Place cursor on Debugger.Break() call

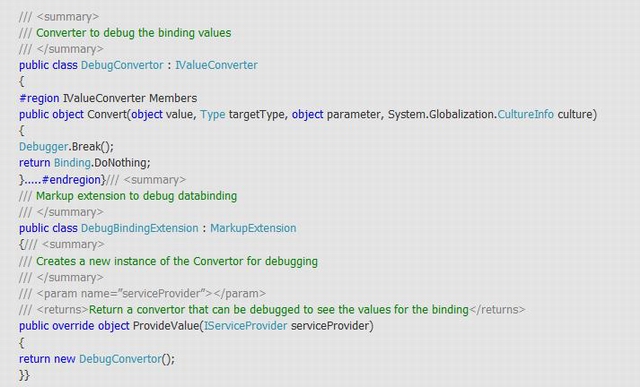click(x=66, y=147)
